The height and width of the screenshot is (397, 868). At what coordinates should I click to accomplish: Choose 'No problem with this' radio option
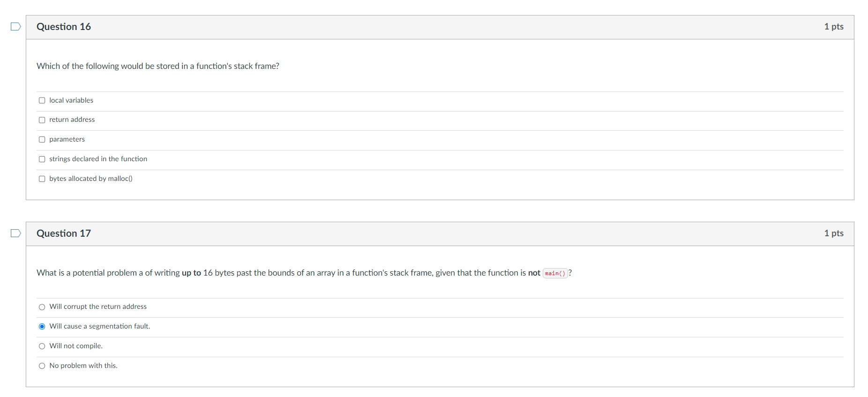point(42,366)
